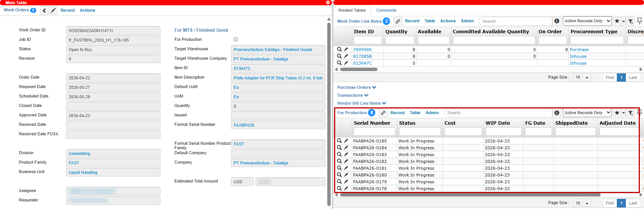Screen dimensions: 644x209
Task: Open Admin menu of For Production table
Action: click(432, 113)
